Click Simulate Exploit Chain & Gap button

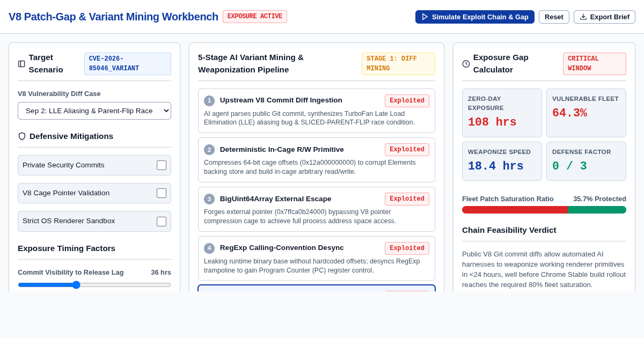475,17
